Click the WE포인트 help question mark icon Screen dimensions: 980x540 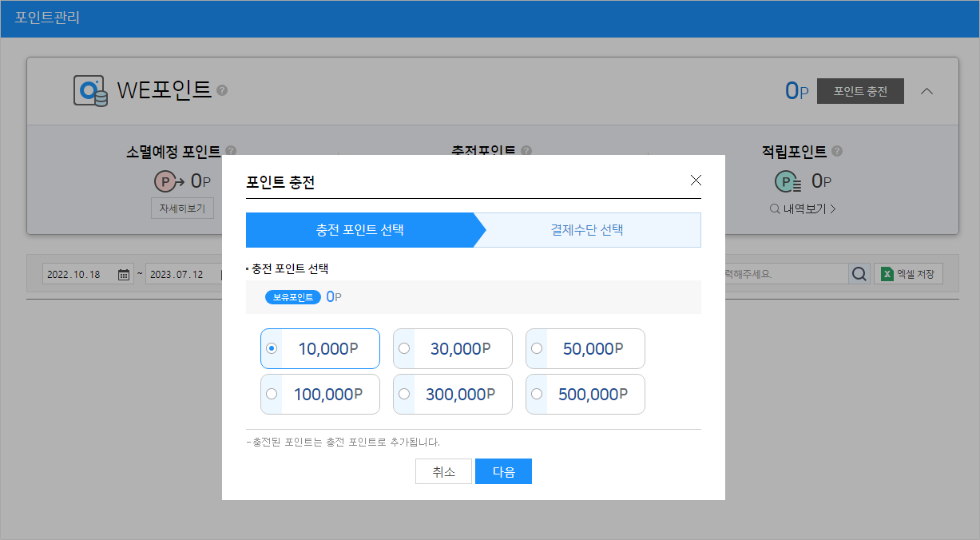(x=222, y=90)
